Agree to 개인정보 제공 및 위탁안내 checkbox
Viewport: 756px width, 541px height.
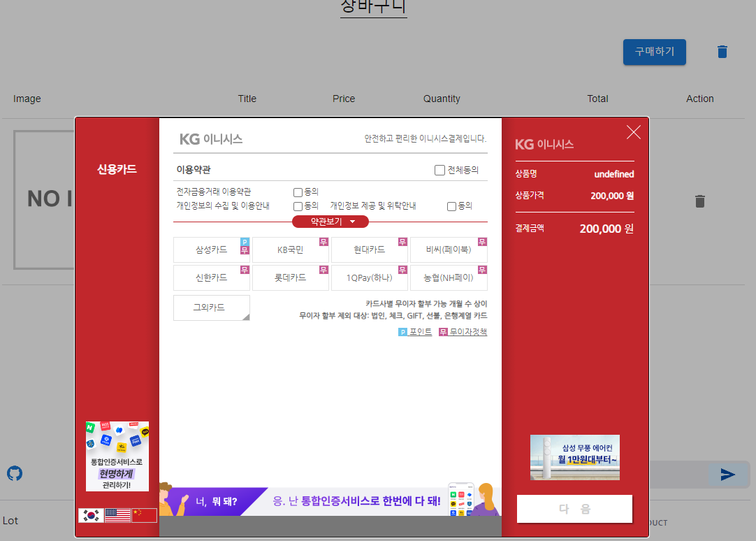[452, 206]
